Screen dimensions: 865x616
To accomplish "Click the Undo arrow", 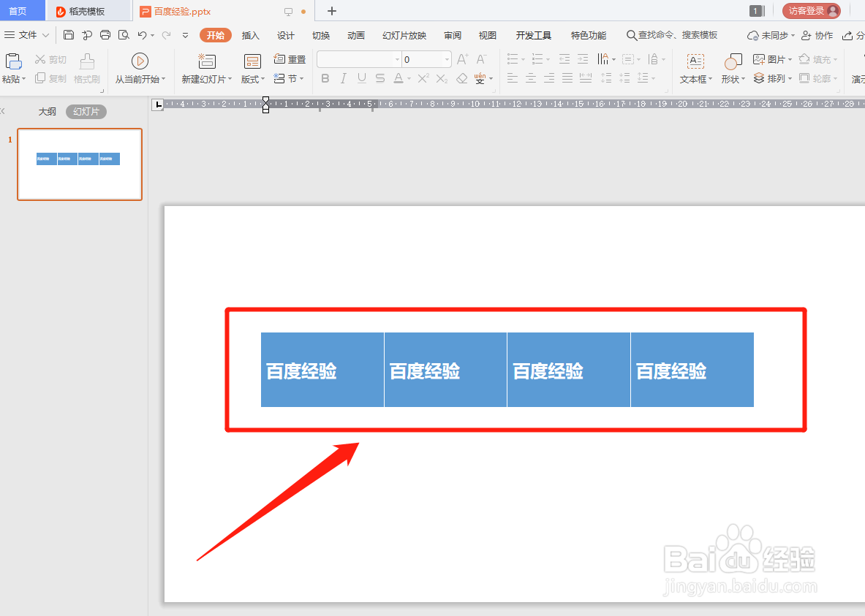I will tap(143, 35).
